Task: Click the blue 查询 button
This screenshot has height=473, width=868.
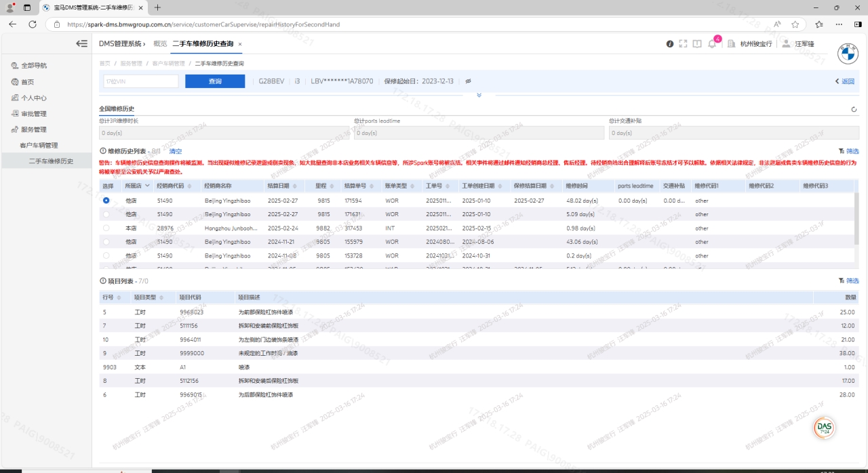Action: tap(215, 81)
